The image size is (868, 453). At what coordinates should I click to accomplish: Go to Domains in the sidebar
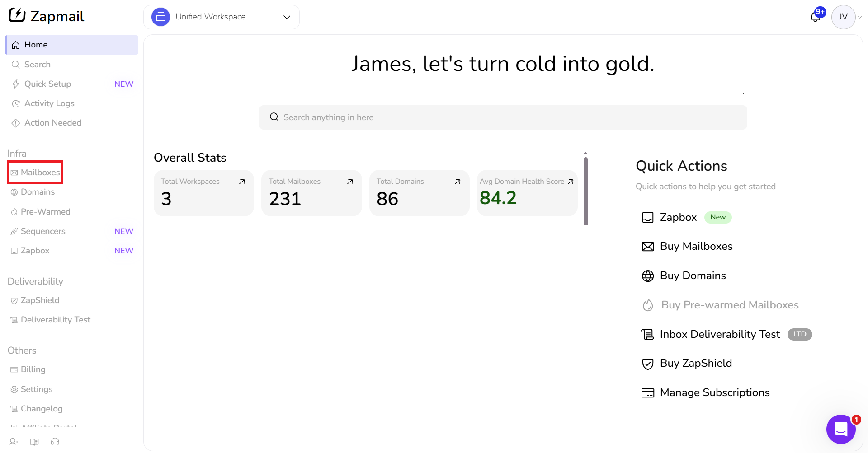pyautogui.click(x=38, y=192)
